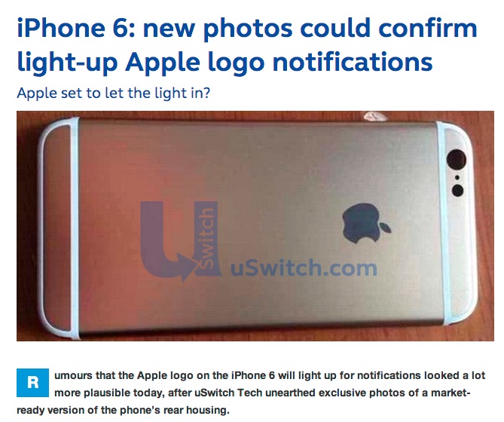Click the gold iPhone rear housing photo

point(255,226)
